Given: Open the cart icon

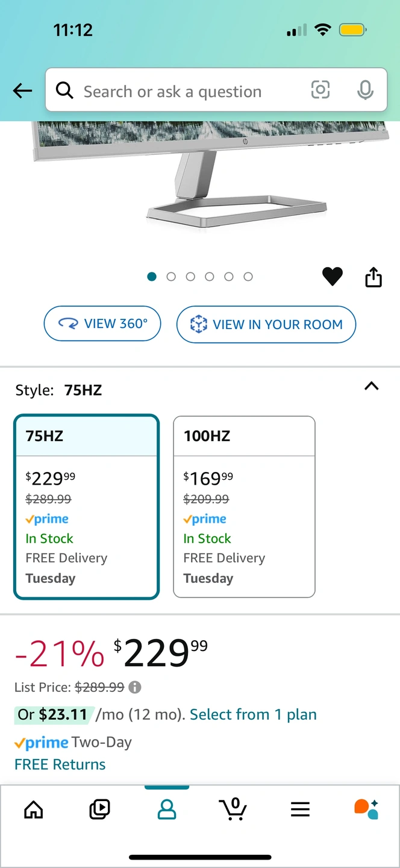Looking at the screenshot, I should point(233,809).
